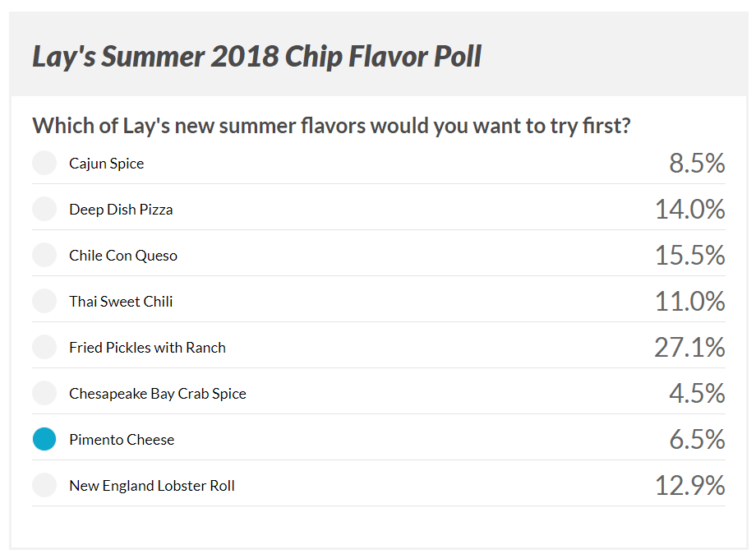
Task: Select the Cajun Spice radio button
Action: coord(44,163)
